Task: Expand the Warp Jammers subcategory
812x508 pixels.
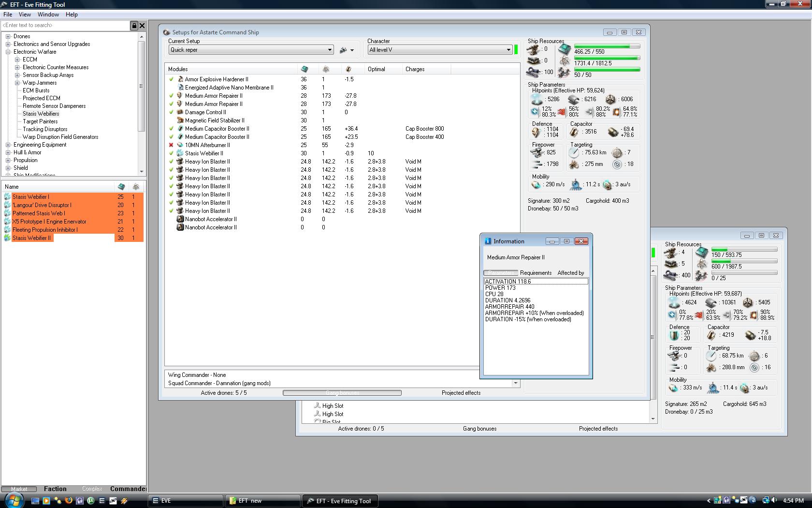Action: (17, 83)
